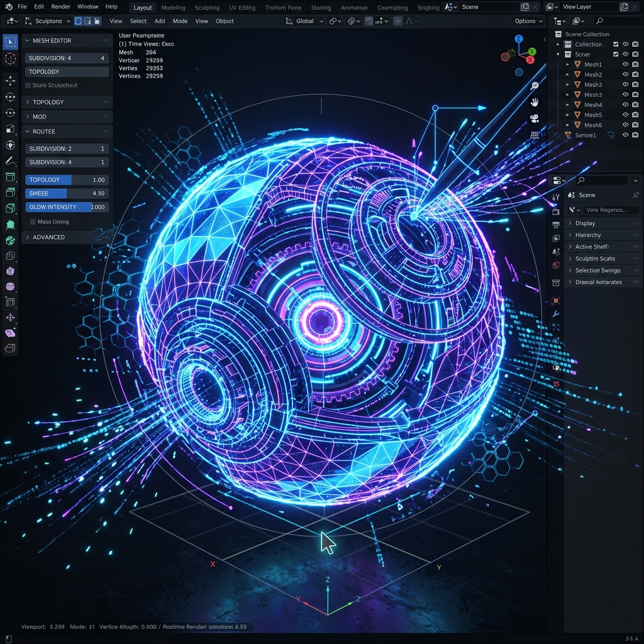Open the Sculptons mode dropdown

pos(47,21)
